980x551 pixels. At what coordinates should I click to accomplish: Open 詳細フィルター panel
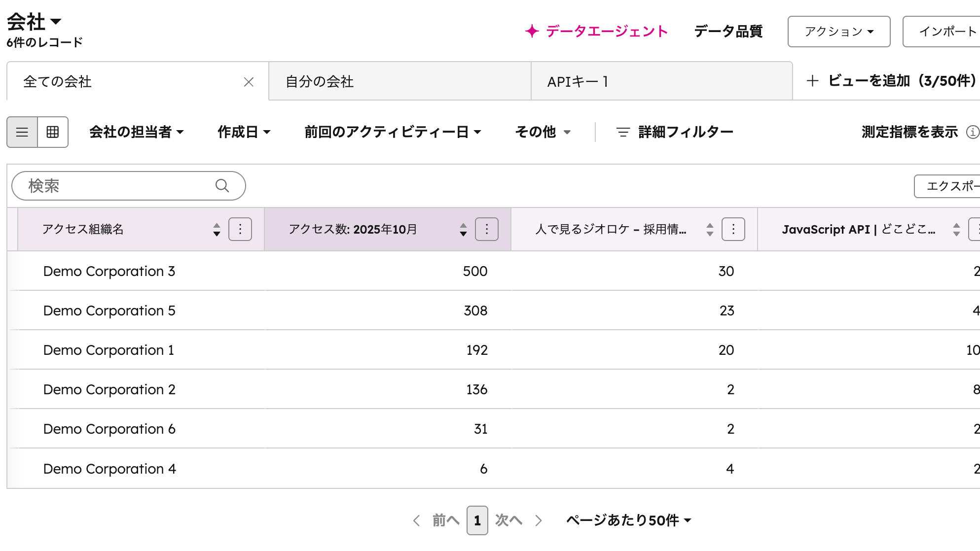(675, 132)
